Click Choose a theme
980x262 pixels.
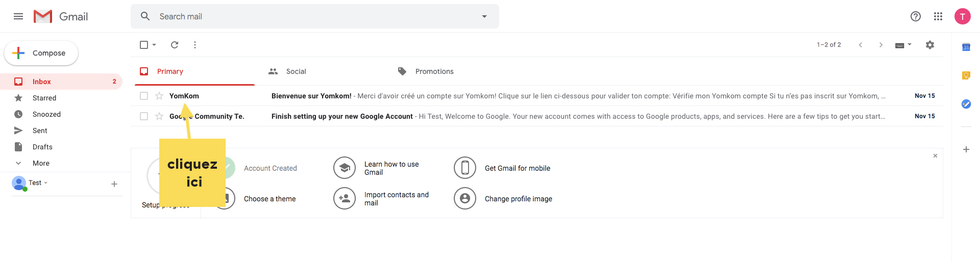(x=270, y=199)
